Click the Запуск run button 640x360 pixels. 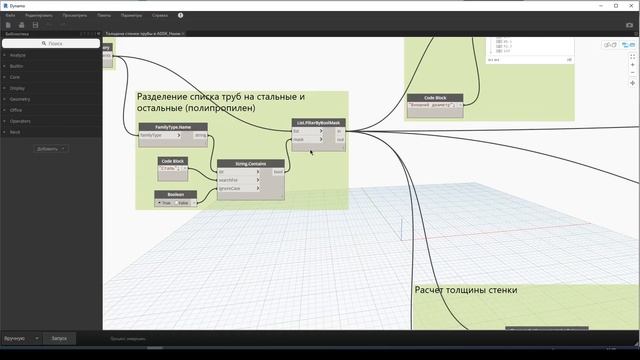coord(59,338)
